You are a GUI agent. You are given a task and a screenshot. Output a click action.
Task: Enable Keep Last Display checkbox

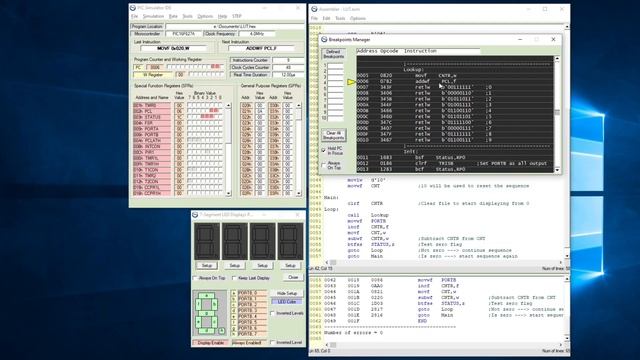[234, 278]
